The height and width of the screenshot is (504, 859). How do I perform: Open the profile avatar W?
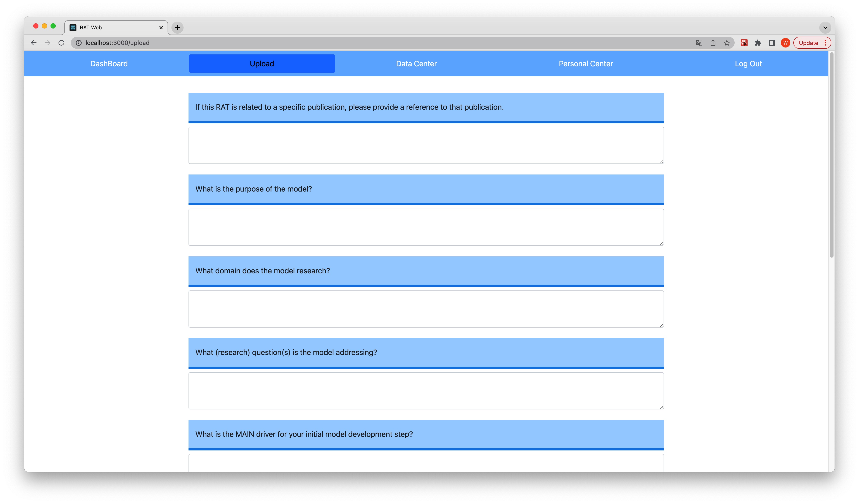(785, 43)
